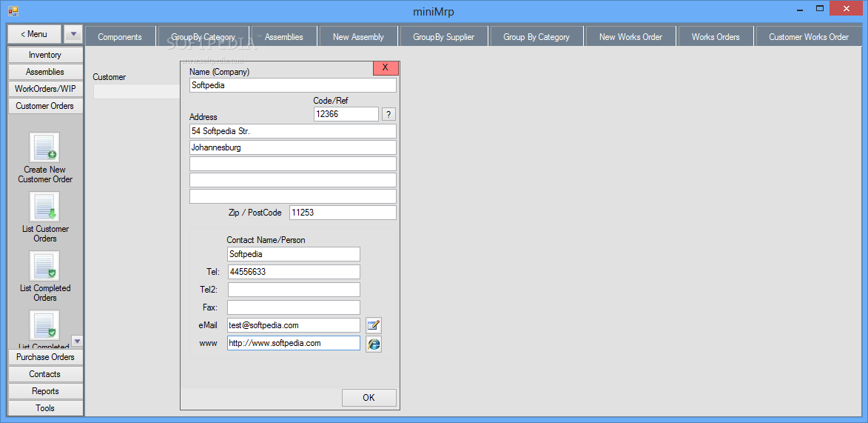Image resolution: width=868 pixels, height=423 pixels.
Task: Open the Tools section
Action: click(45, 408)
